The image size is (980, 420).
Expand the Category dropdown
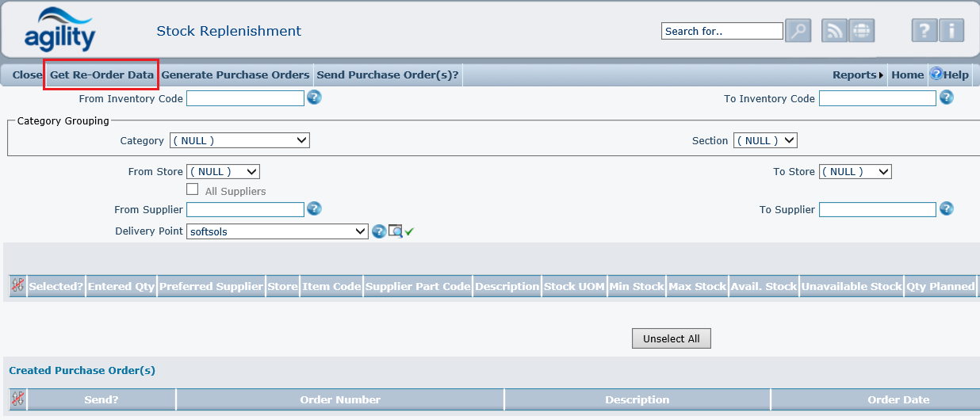coord(239,140)
